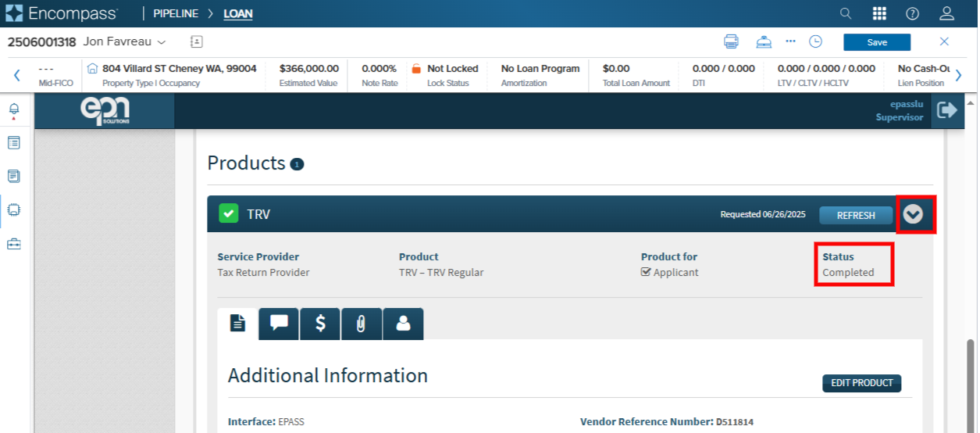Switch to the document details tab
Screen dimensions: 980x433
(238, 323)
